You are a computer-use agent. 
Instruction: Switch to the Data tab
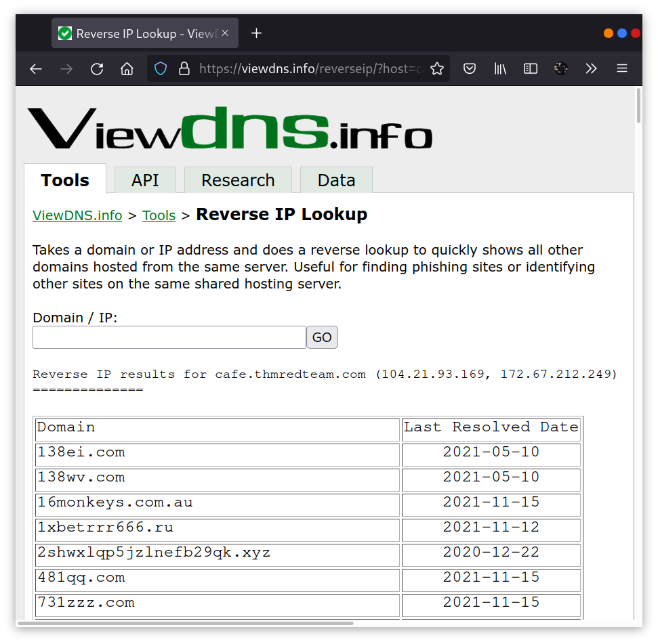tap(337, 180)
